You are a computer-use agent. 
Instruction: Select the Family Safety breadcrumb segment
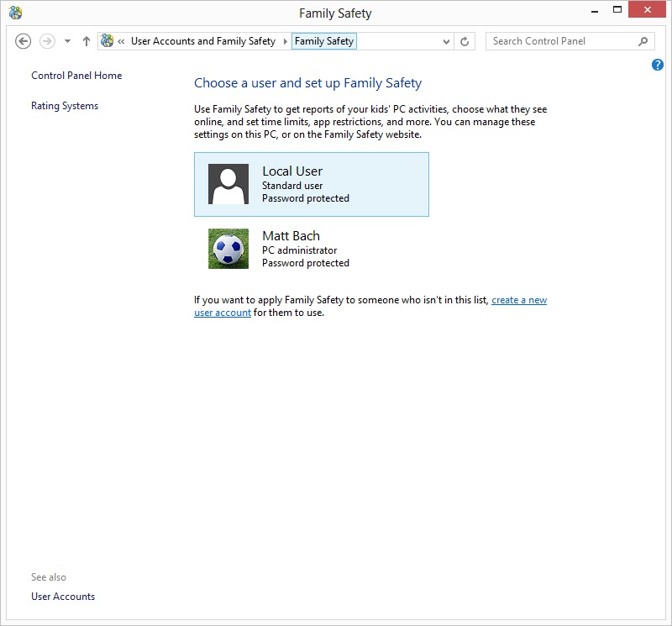[x=324, y=41]
